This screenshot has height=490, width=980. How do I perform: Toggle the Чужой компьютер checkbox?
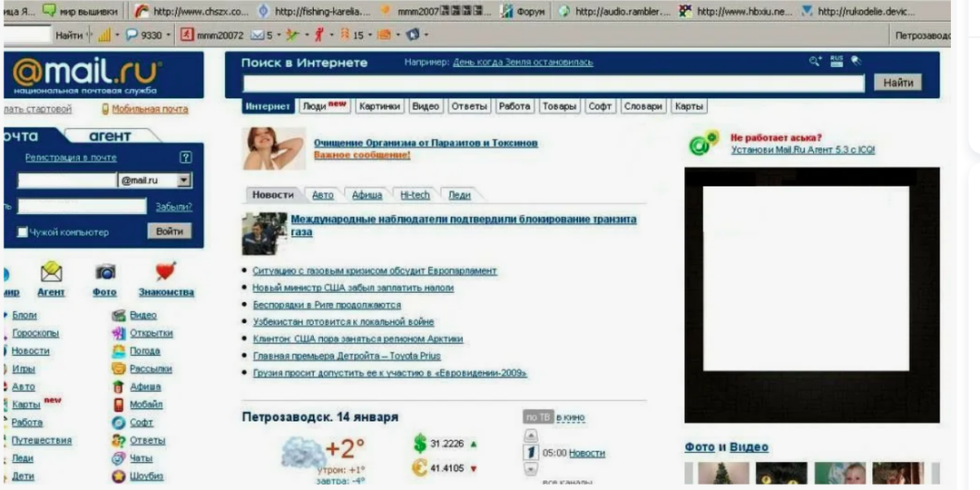[23, 232]
